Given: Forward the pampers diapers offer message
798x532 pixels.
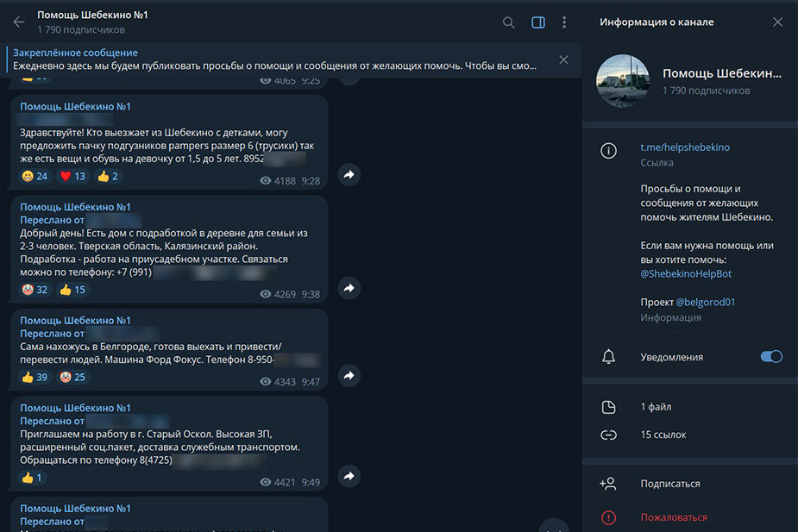Looking at the screenshot, I should coord(349,175).
